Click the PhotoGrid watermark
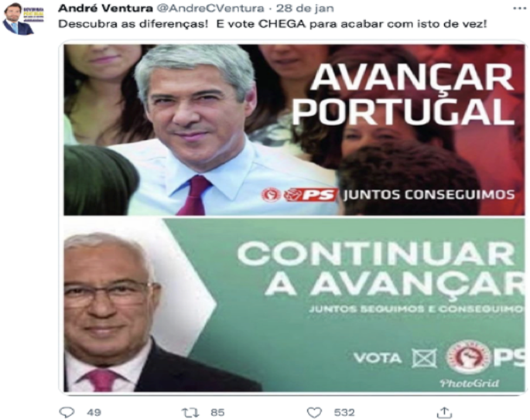This screenshot has width=530, height=420. (470, 383)
